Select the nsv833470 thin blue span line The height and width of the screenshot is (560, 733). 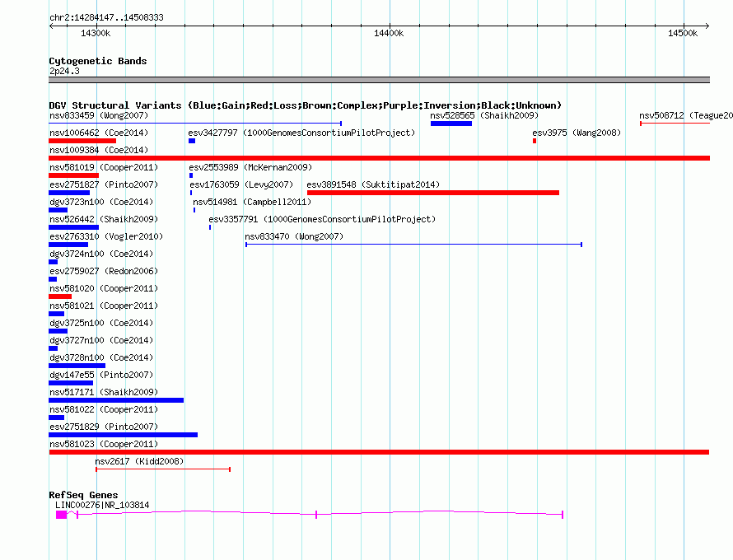pyautogui.click(x=413, y=245)
